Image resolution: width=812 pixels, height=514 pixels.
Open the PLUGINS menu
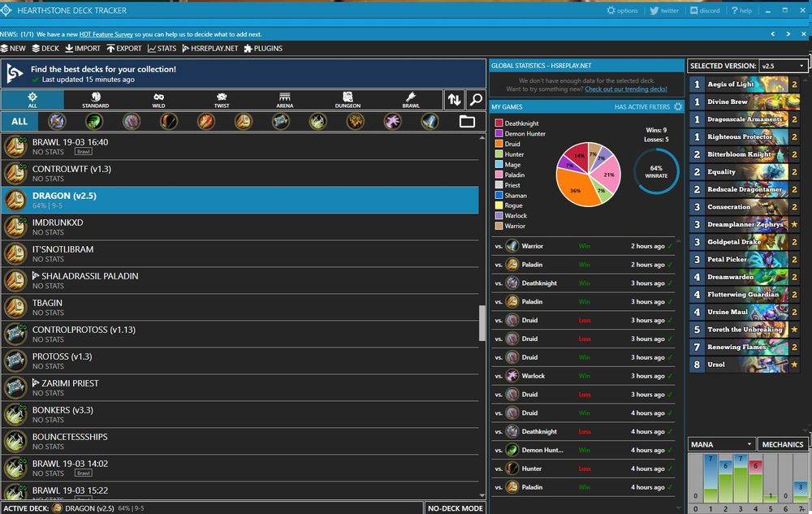(x=263, y=48)
